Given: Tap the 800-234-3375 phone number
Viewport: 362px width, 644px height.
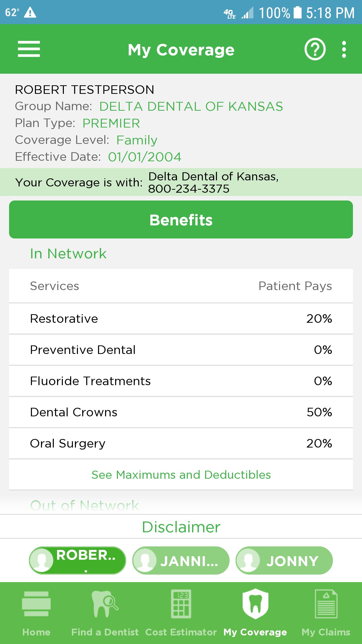Looking at the screenshot, I should pyautogui.click(x=189, y=189).
